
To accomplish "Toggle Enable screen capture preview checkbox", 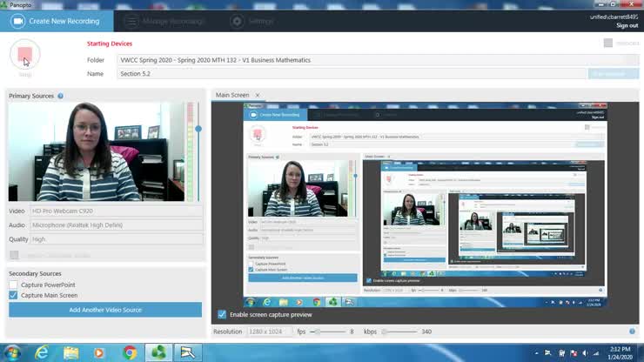I will (x=222, y=314).
